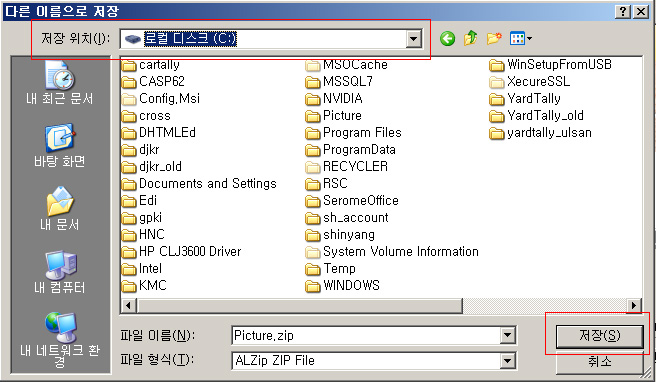Select the NVIDIA folder
Image resolution: width=656 pixels, height=382 pixels.
click(334, 98)
